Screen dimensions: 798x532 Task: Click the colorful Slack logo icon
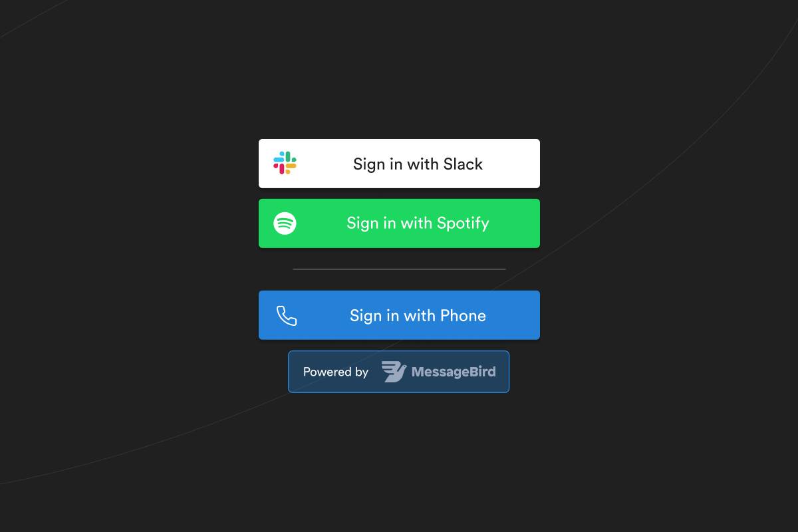pyautogui.click(x=285, y=163)
